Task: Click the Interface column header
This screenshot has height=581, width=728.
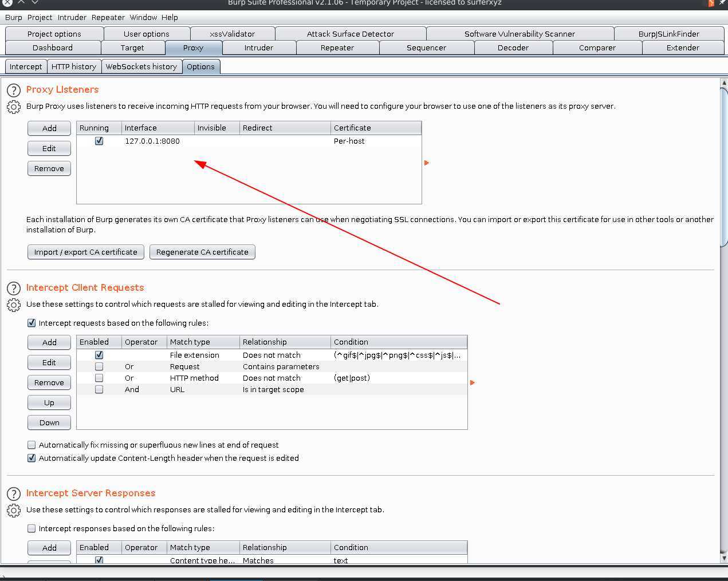Action: click(158, 128)
